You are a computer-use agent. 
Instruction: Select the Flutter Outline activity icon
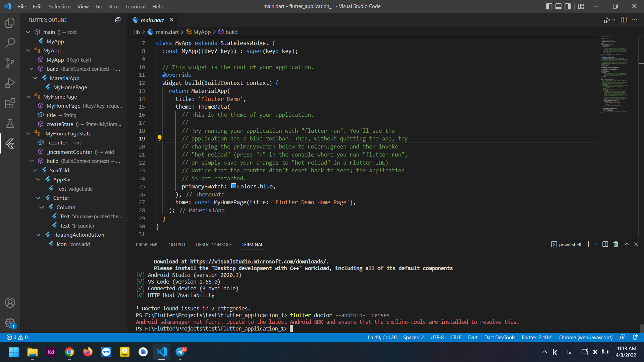(x=10, y=143)
